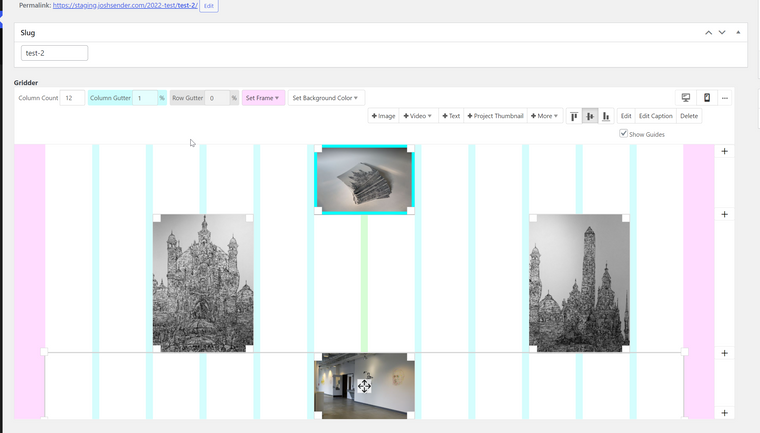Click the plus icon beside the top row
The width and height of the screenshot is (760, 433).
pos(725,152)
